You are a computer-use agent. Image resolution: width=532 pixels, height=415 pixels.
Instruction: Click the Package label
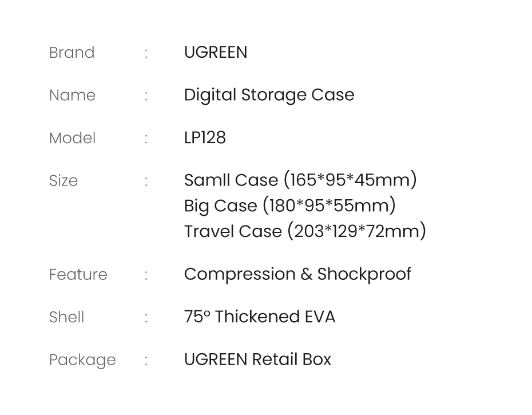tap(82, 360)
